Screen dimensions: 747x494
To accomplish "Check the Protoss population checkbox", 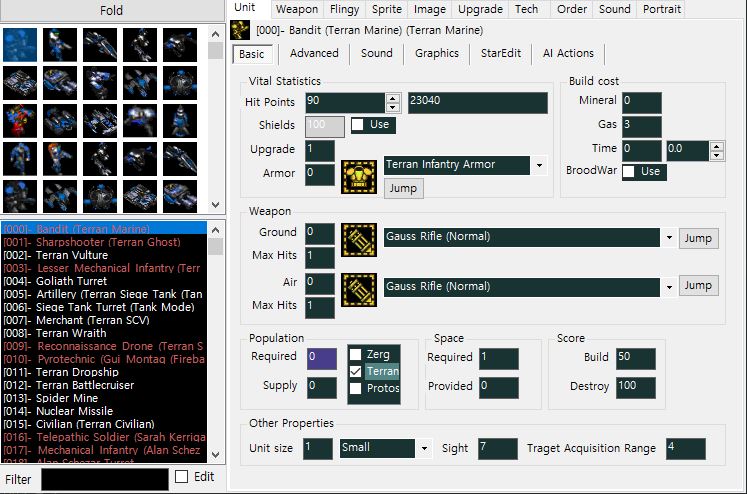I will coord(355,388).
